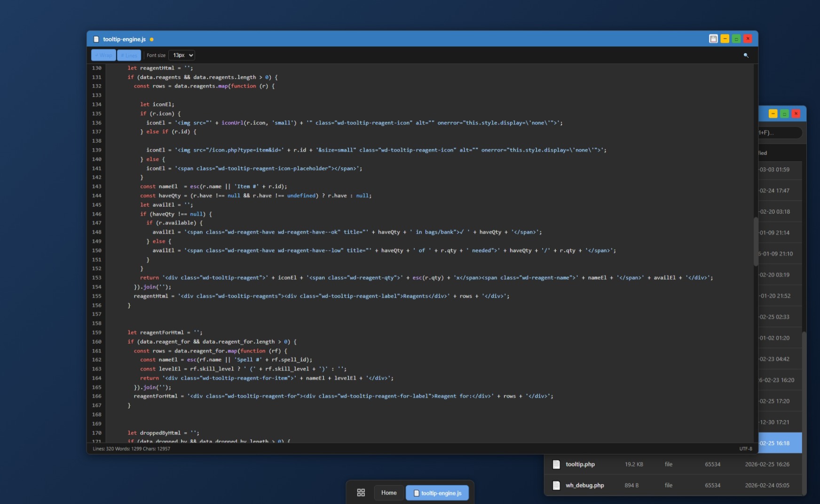Click Home on the taskbar
This screenshot has height=504, width=820.
click(x=389, y=493)
